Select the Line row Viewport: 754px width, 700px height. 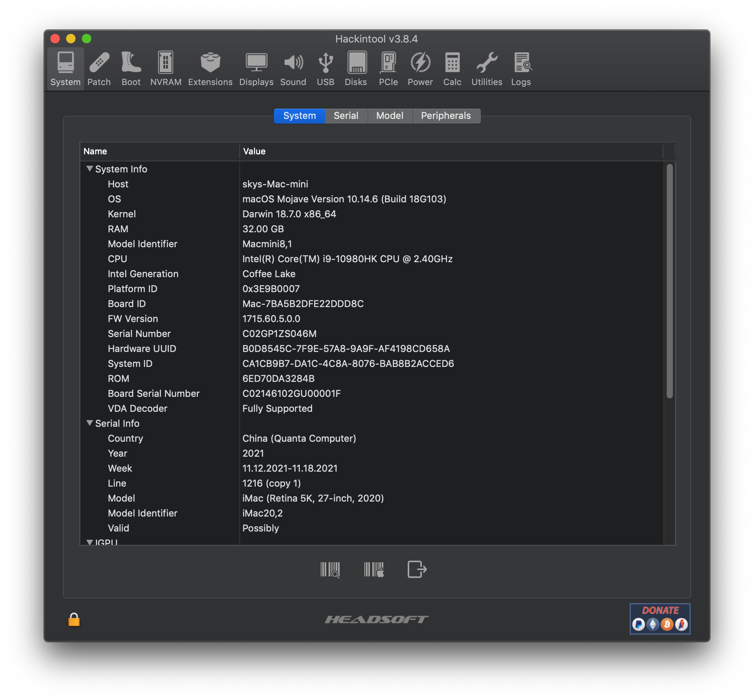tap(372, 483)
